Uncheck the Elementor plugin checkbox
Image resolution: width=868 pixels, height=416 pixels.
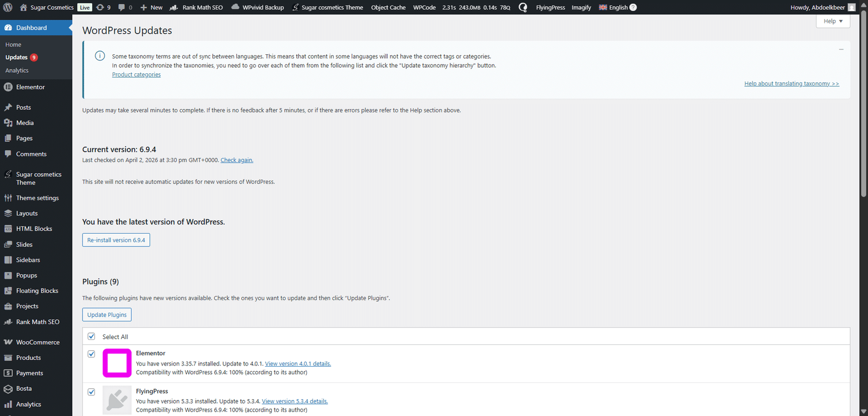click(92, 354)
